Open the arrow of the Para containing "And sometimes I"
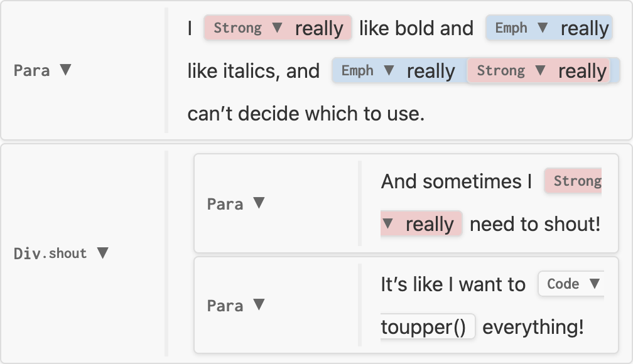This screenshot has height=364, width=633. (x=258, y=203)
